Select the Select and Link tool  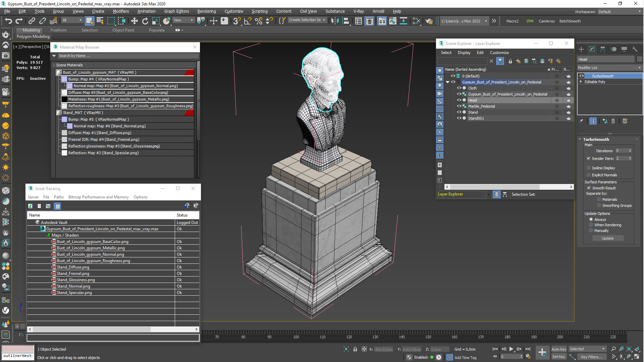pos(32,21)
